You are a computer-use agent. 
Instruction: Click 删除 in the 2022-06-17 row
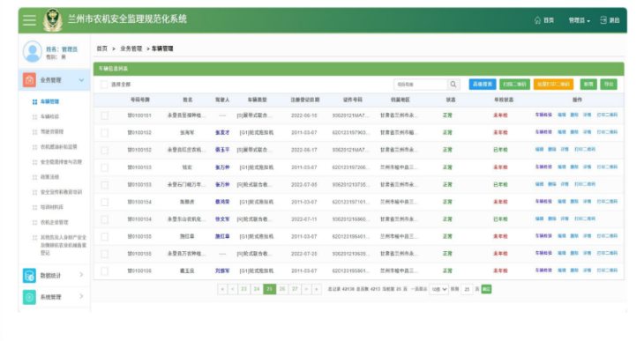pyautogui.click(x=552, y=150)
